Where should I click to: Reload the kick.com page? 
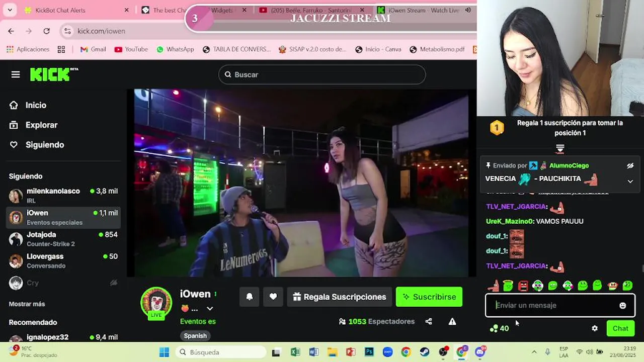click(46, 31)
